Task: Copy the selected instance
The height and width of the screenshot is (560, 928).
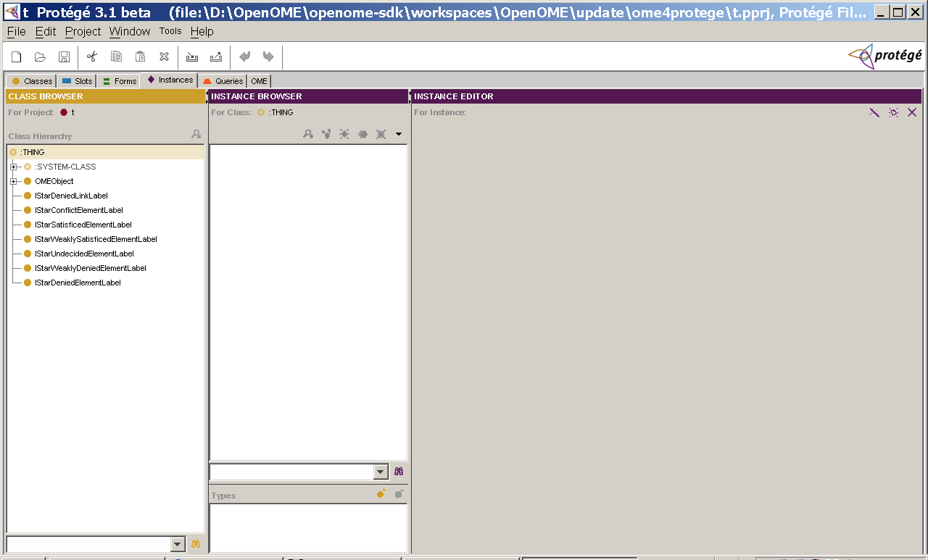Action: [x=362, y=134]
